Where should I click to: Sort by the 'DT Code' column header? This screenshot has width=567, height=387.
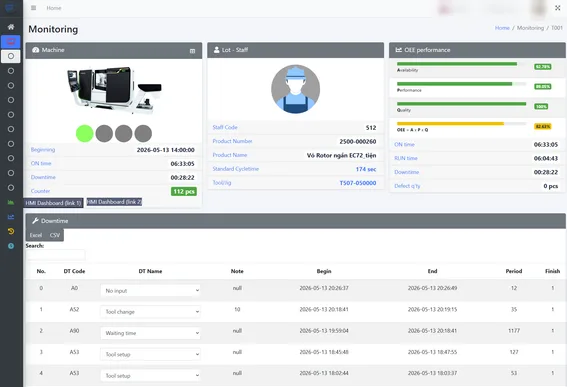coord(74,271)
